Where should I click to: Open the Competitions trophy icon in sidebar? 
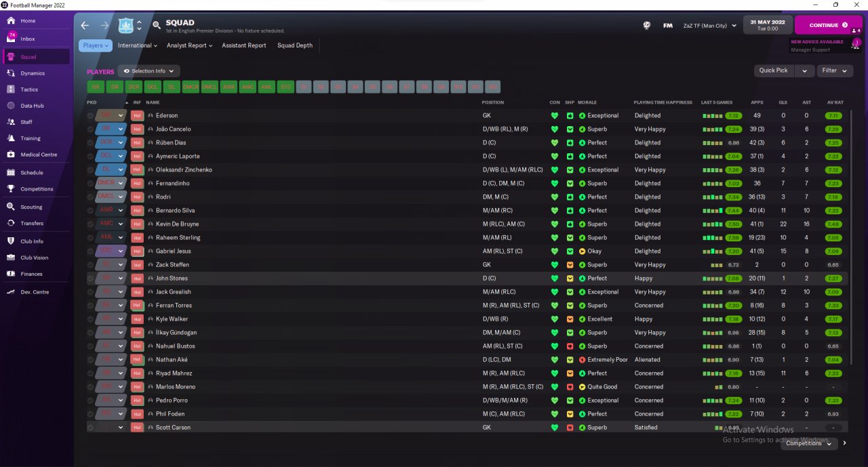(x=11, y=189)
